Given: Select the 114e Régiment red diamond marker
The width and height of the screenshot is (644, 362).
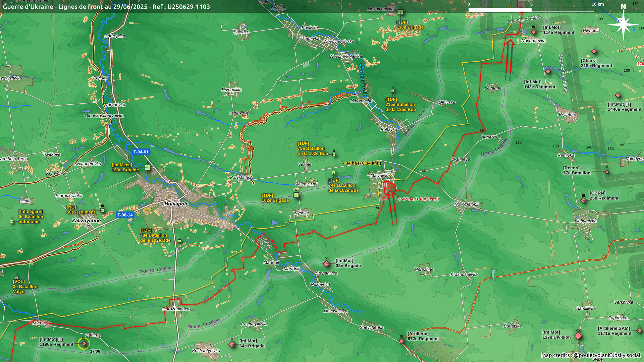Looking at the screenshot, I should tap(534, 32).
